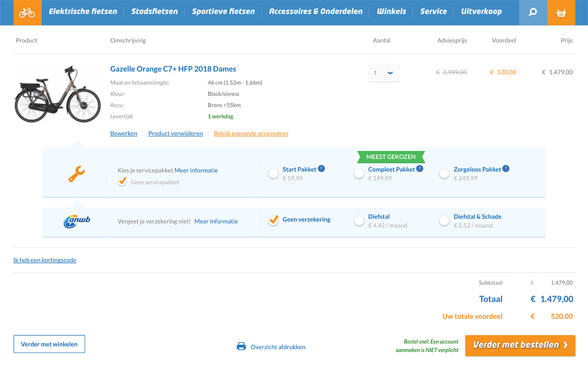588x373 pixels.
Task: Open the Service menu item
Action: click(x=434, y=11)
